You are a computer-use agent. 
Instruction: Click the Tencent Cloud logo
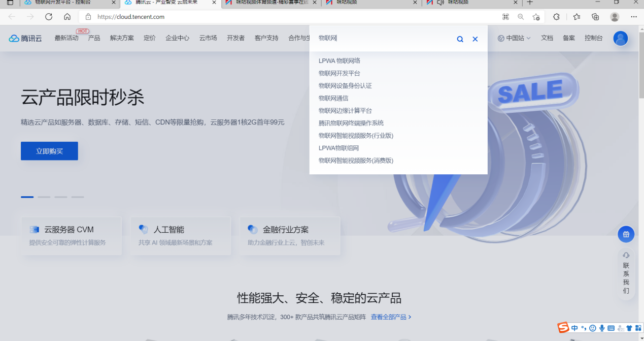pos(25,38)
